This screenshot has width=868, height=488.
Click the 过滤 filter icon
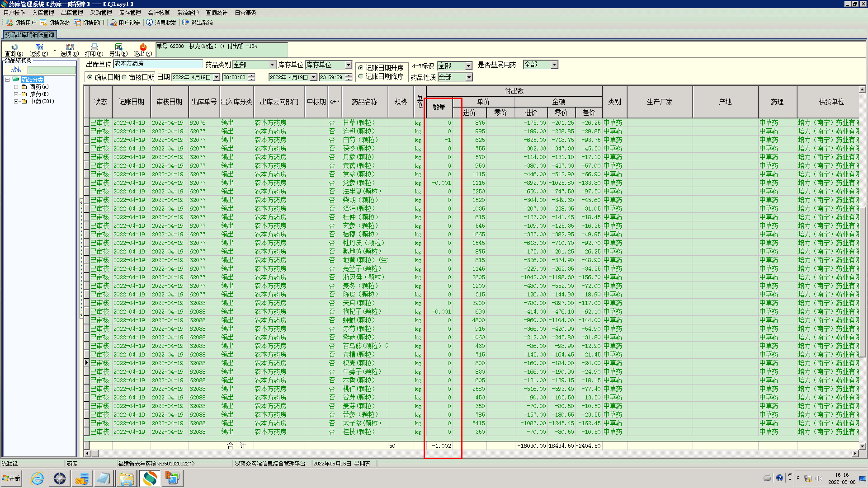coord(39,47)
